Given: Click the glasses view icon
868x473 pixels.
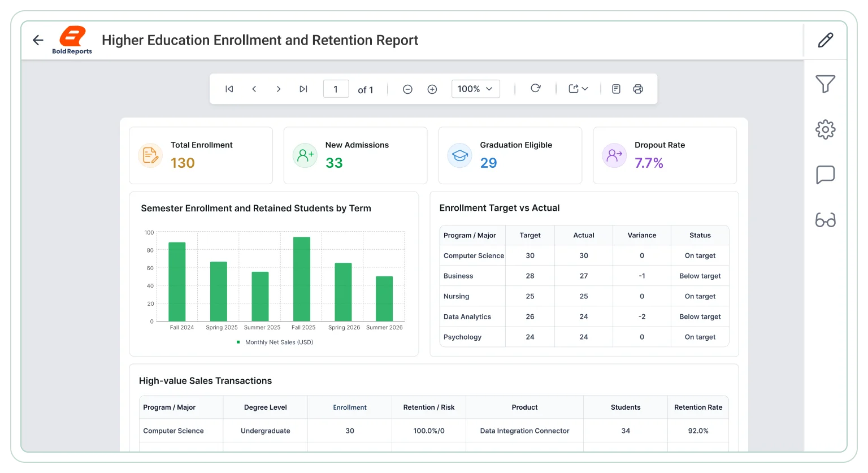Looking at the screenshot, I should click(826, 220).
